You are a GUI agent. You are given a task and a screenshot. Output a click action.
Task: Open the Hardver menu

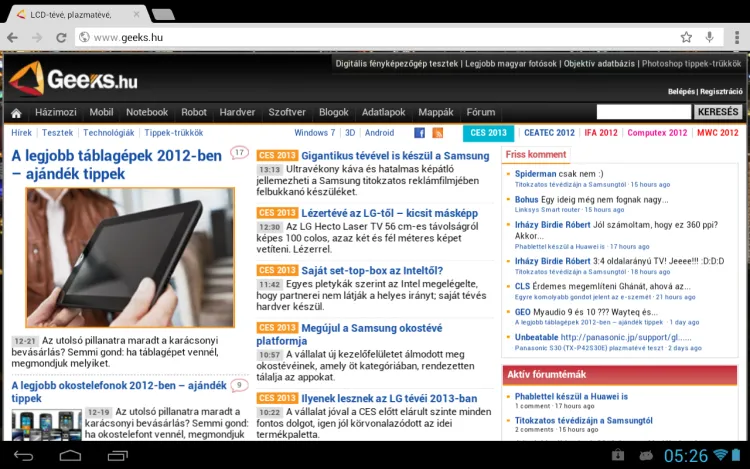[x=237, y=112]
